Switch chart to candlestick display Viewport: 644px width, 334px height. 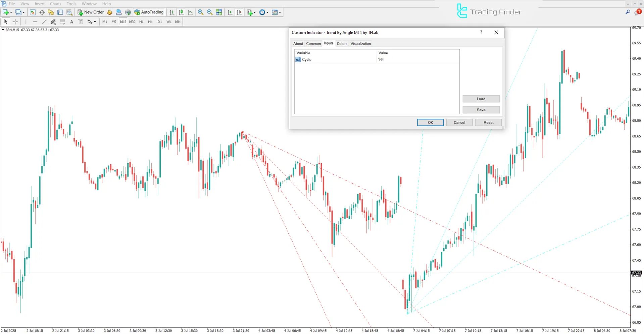tap(181, 12)
